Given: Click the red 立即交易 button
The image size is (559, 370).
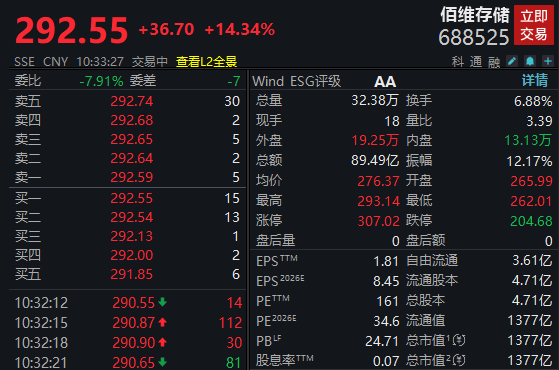Looking at the screenshot, I should point(534,25).
